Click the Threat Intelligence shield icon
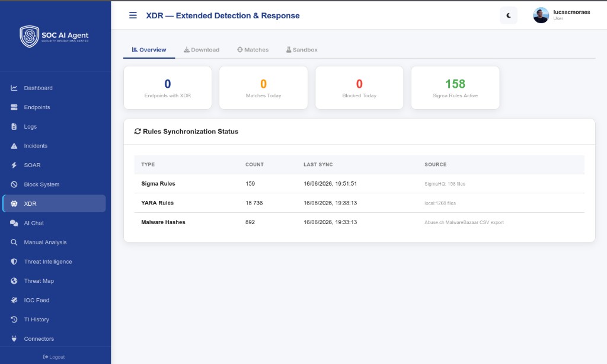The height and width of the screenshot is (364, 607). click(14, 262)
